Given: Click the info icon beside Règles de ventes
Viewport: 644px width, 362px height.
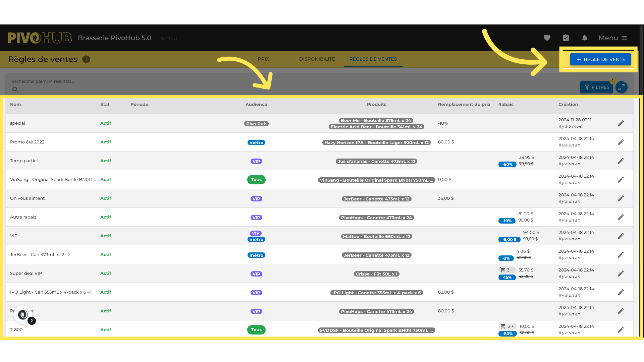Looking at the screenshot, I should pyautogui.click(x=86, y=59).
